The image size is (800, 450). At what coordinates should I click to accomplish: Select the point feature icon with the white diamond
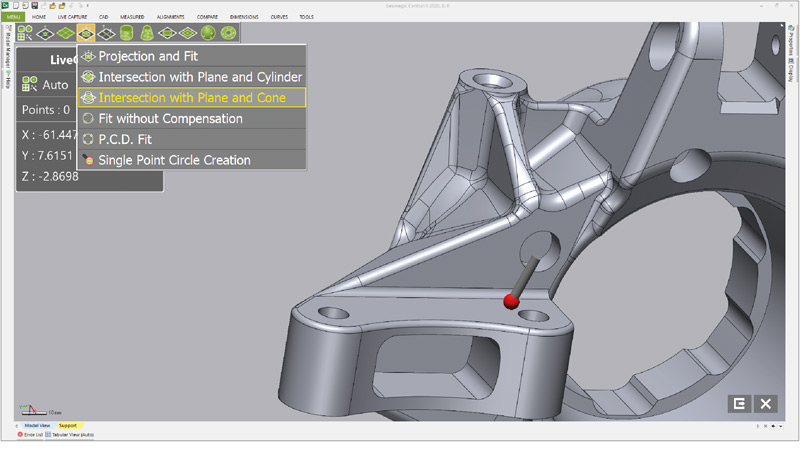45,34
